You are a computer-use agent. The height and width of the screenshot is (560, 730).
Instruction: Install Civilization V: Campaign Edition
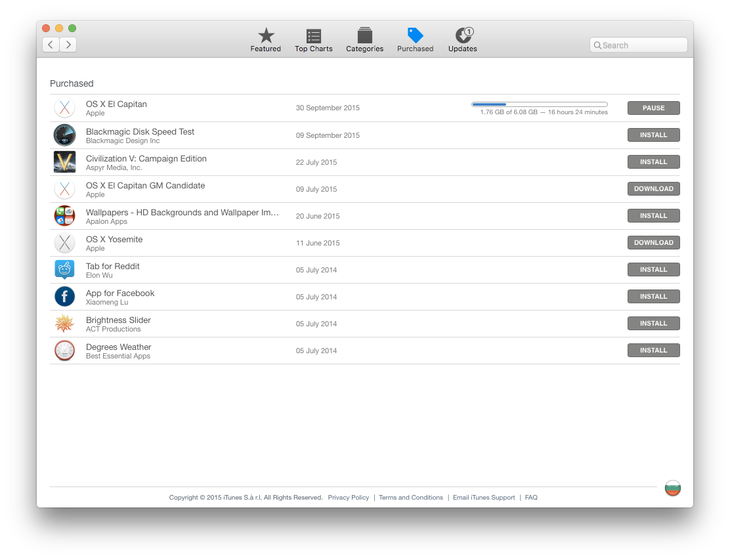pyautogui.click(x=654, y=162)
